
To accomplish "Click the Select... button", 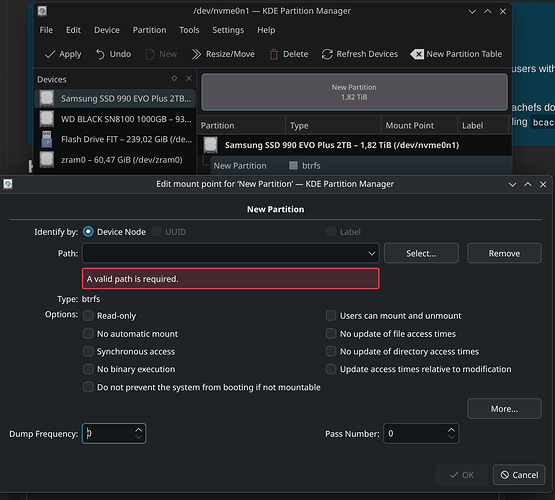I will click(421, 253).
